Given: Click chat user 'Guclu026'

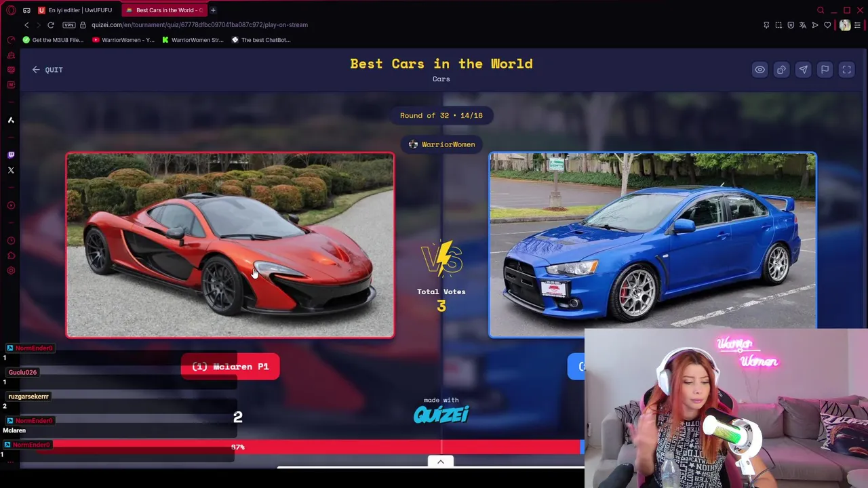Looking at the screenshot, I should [x=22, y=372].
